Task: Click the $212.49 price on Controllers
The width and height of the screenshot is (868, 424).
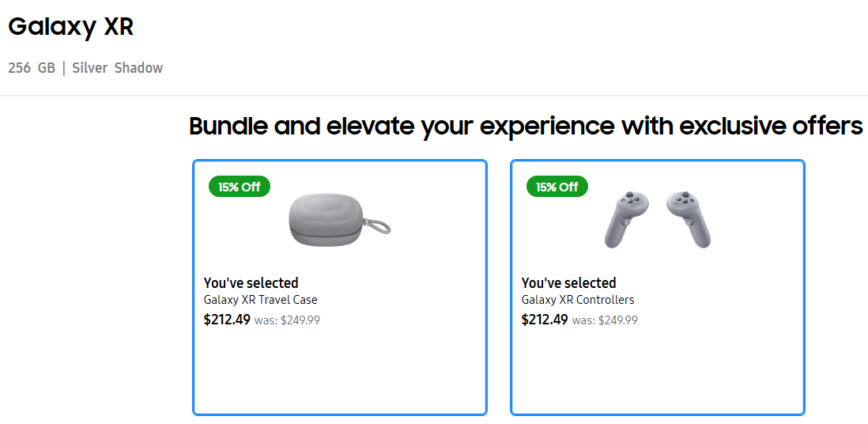Action: pyautogui.click(x=545, y=320)
